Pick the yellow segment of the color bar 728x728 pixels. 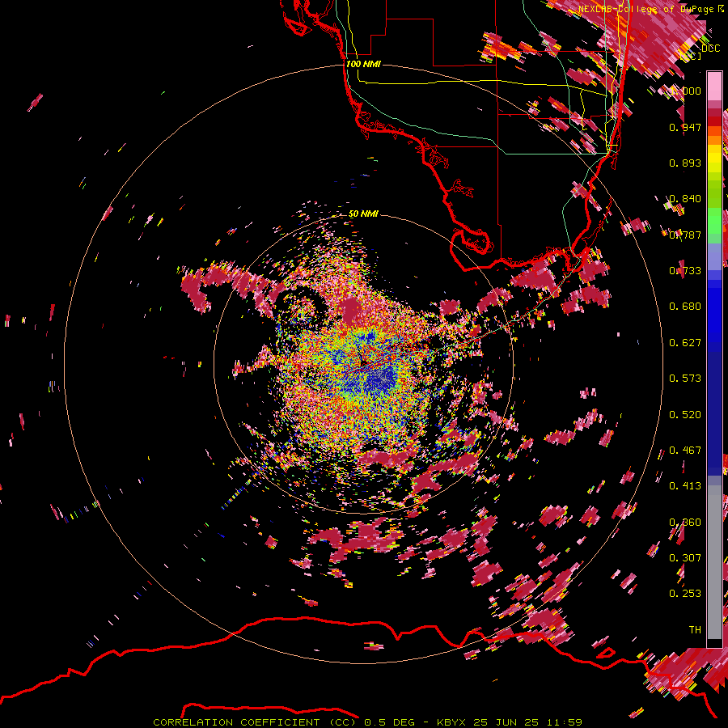[x=714, y=159]
